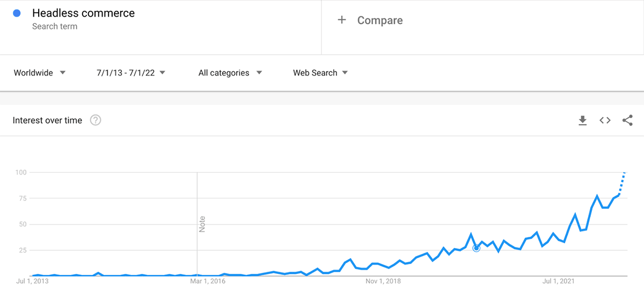The height and width of the screenshot is (298, 644).
Task: Click the Compare button
Action: (x=379, y=20)
